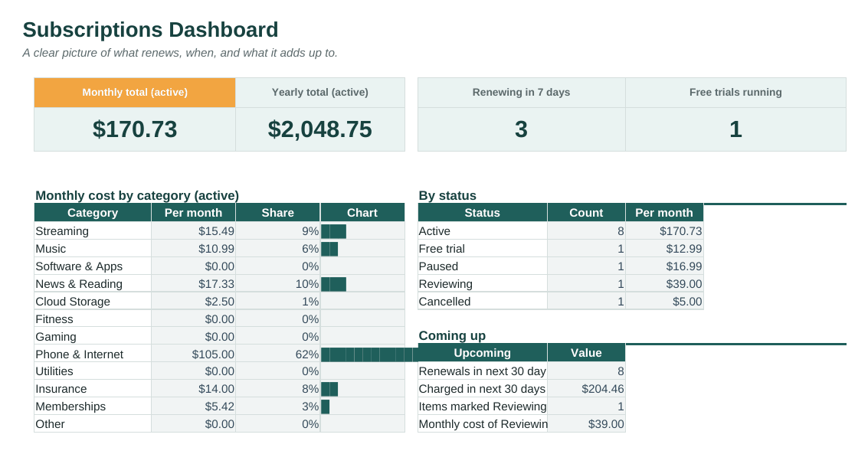Click the By status section heading
This screenshot has width=868, height=454.
447,196
